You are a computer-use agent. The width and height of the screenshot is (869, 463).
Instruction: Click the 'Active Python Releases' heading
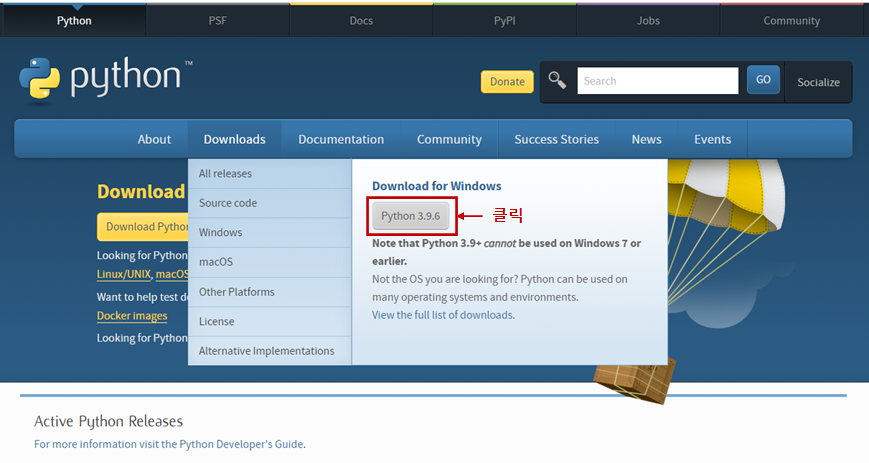pyautogui.click(x=109, y=421)
